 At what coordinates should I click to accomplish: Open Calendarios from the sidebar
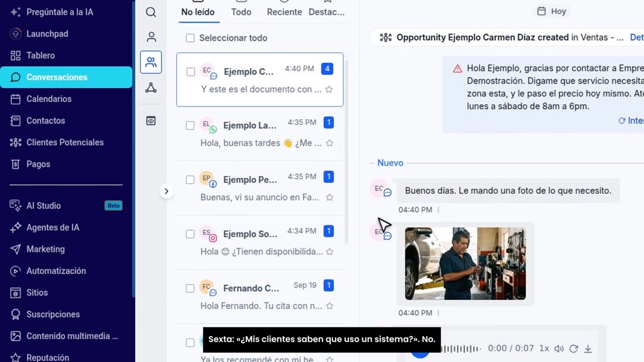[49, 99]
